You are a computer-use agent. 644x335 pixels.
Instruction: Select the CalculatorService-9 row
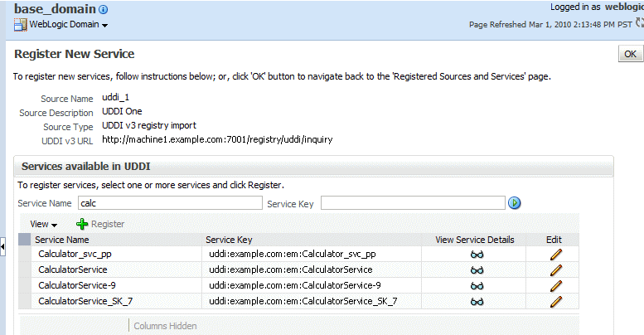[76, 285]
